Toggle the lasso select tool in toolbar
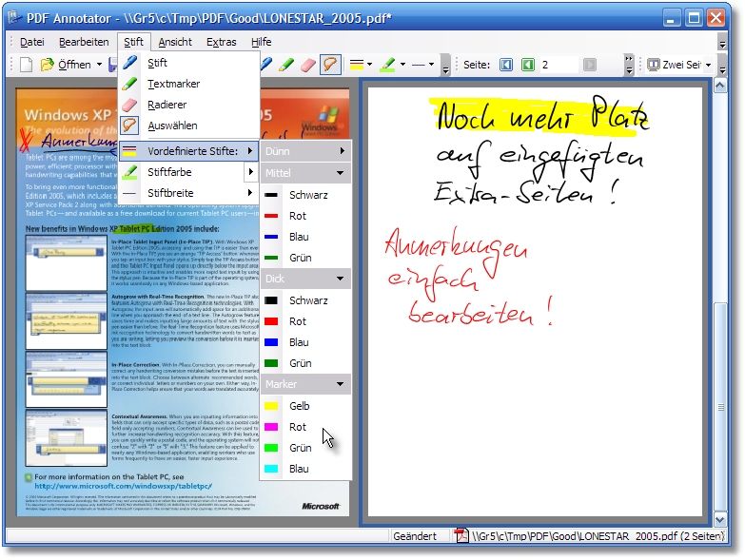 click(x=330, y=65)
